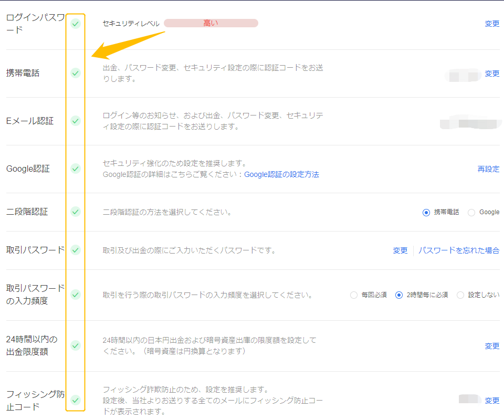Click the checkmark beside フィッシング防止コード
The width and height of the screenshot is (504, 420).
pyautogui.click(x=76, y=400)
